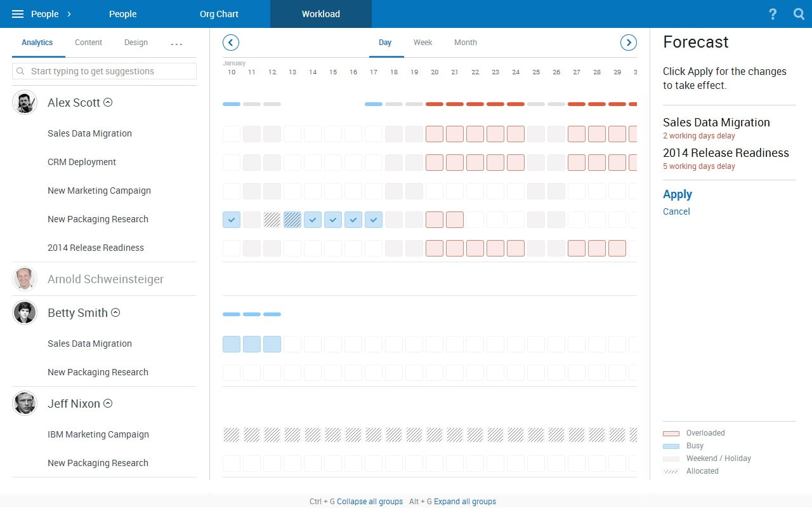Open People section in header

tap(44, 14)
